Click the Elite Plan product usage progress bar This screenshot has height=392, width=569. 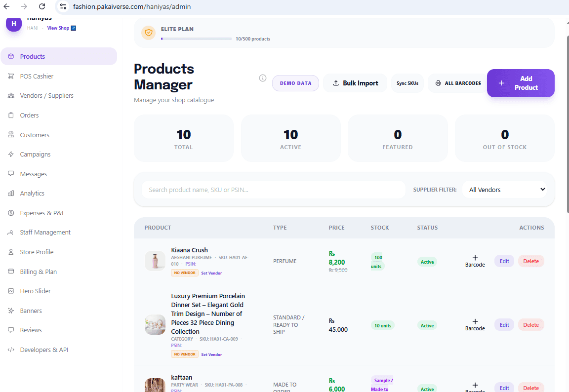coord(196,39)
